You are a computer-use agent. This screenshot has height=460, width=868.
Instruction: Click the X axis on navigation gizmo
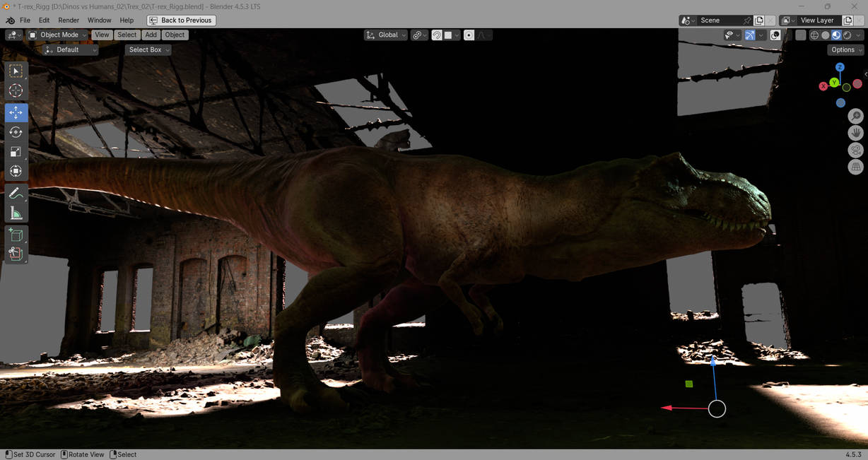coord(823,86)
